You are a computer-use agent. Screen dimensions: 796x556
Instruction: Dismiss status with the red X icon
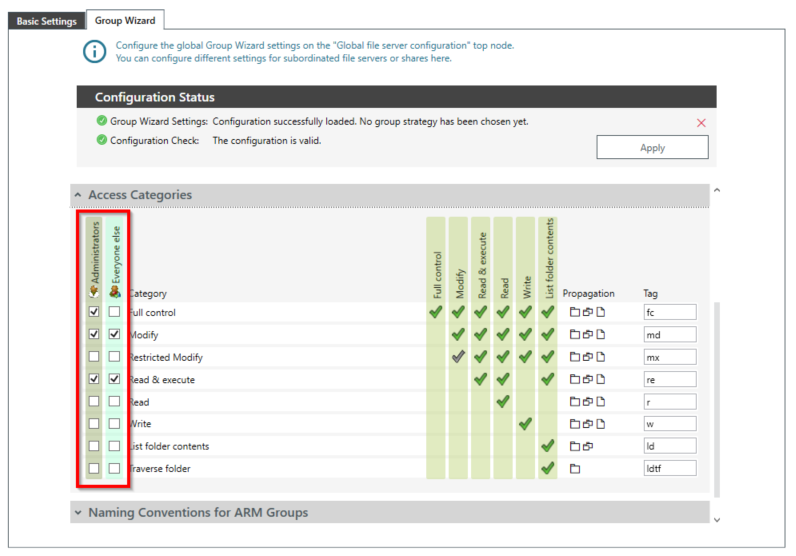pos(701,123)
